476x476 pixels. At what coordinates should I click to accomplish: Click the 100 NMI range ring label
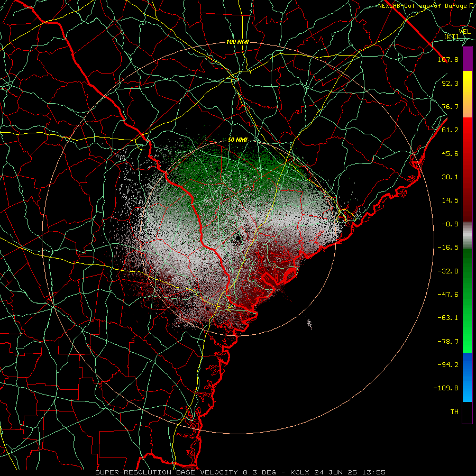pyautogui.click(x=237, y=42)
